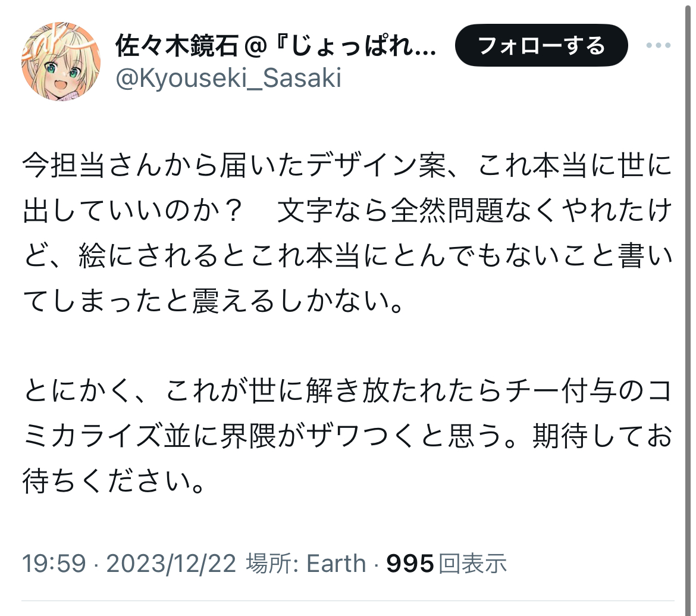The height and width of the screenshot is (616, 696).
Task: Click the @Kyouseki_Sasaki handle
Action: pyautogui.click(x=228, y=78)
